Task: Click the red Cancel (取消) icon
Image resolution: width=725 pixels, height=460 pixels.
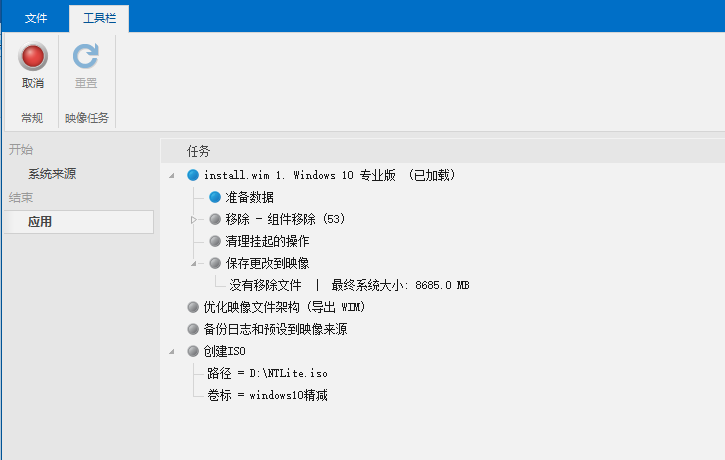Action: click(33, 56)
